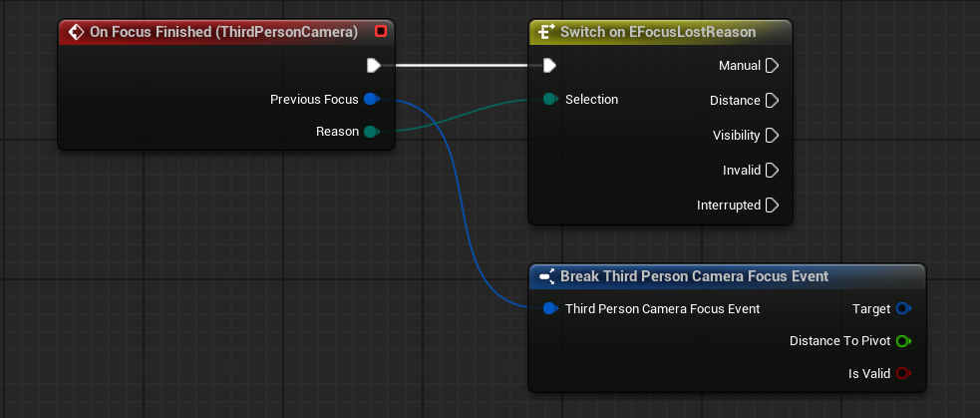Click the Manual execution output pin
Screen dimensions: 980x418
[771, 66]
